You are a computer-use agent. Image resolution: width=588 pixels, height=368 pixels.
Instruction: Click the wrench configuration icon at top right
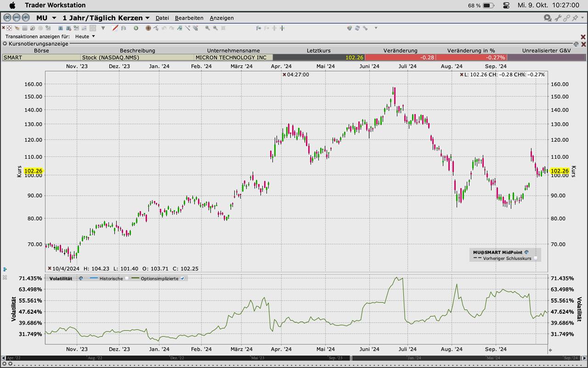[558, 18]
